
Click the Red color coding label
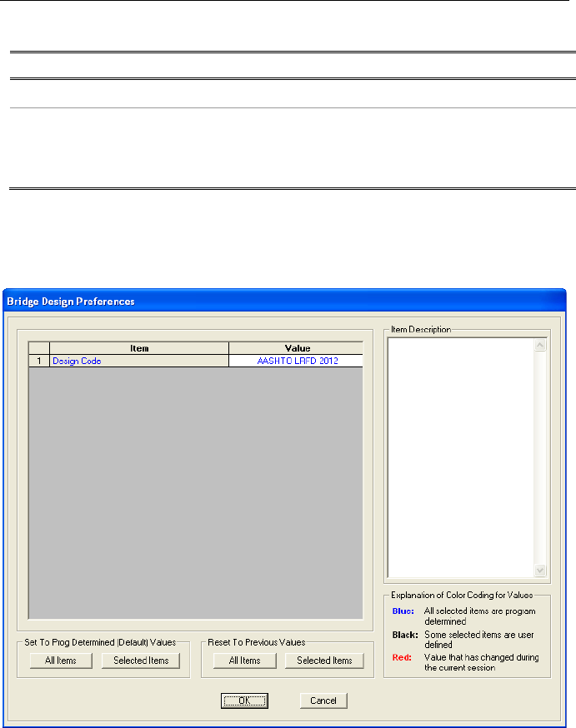402,657
